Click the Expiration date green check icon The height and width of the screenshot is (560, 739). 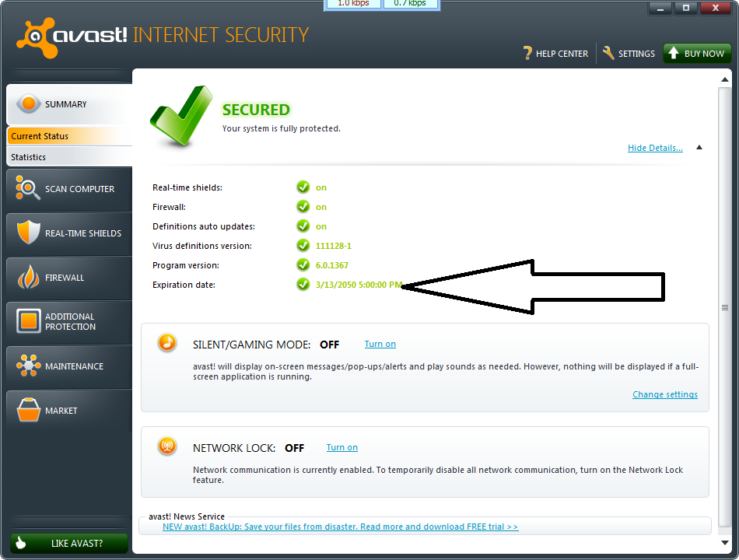303,284
